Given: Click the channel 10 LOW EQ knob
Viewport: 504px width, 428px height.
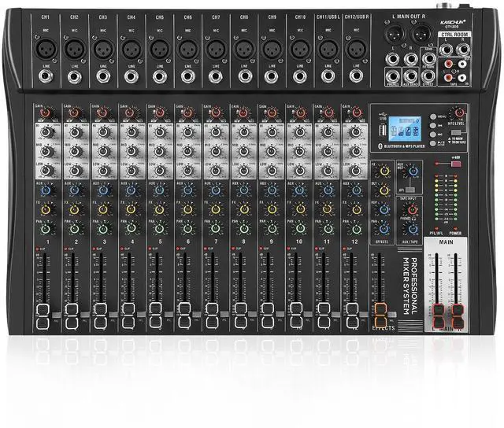Looking at the screenshot, I should pos(300,170).
